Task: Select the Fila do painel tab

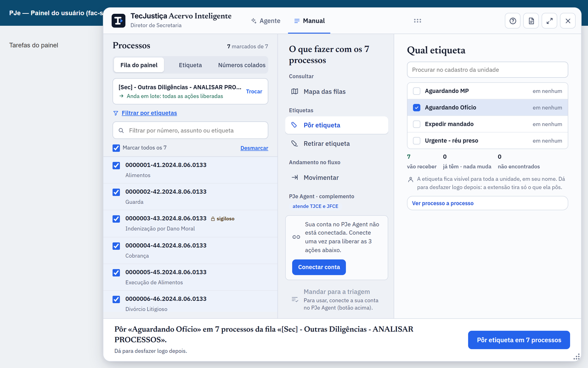Action: tap(139, 65)
